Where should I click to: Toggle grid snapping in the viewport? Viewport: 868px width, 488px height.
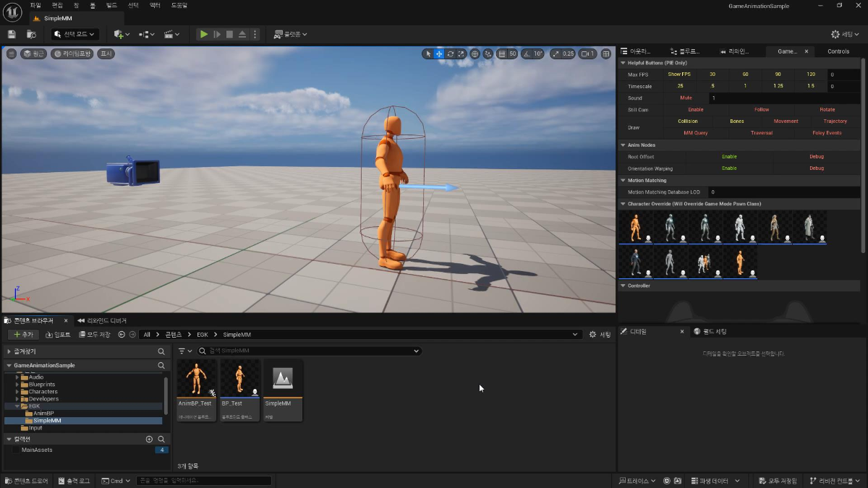click(x=502, y=53)
